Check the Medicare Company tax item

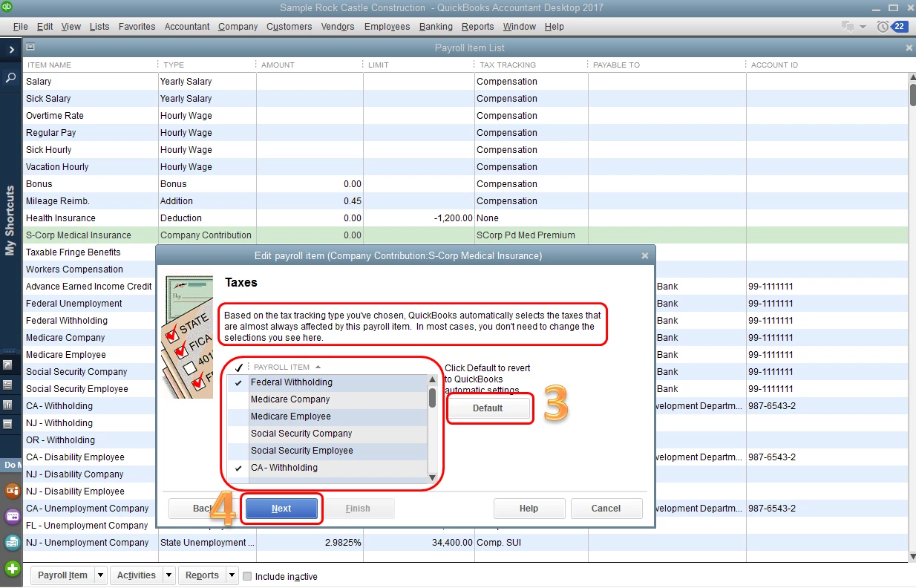[238, 399]
